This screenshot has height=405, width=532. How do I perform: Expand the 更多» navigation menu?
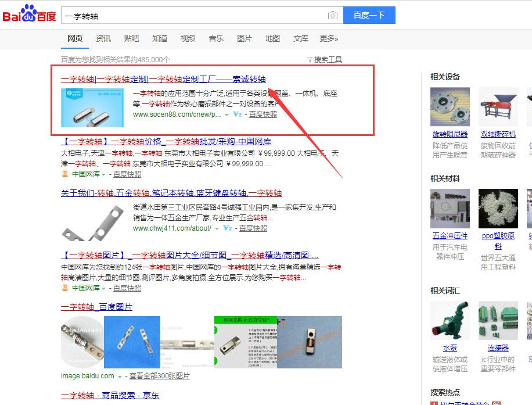pos(329,38)
